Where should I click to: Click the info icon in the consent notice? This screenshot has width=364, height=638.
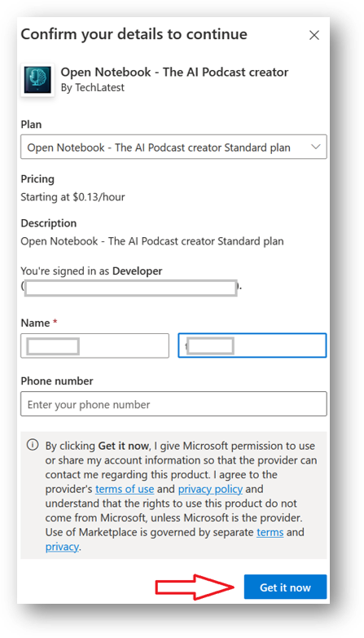pos(32,445)
